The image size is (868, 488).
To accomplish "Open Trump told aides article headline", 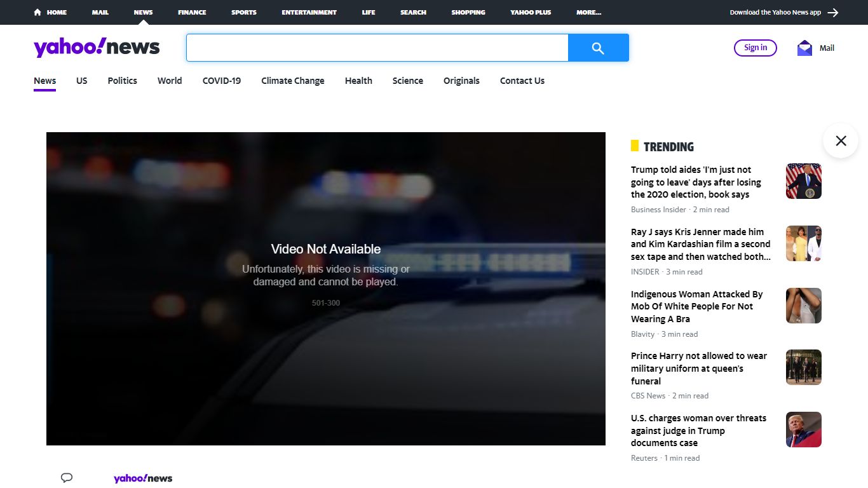I will click(x=696, y=182).
